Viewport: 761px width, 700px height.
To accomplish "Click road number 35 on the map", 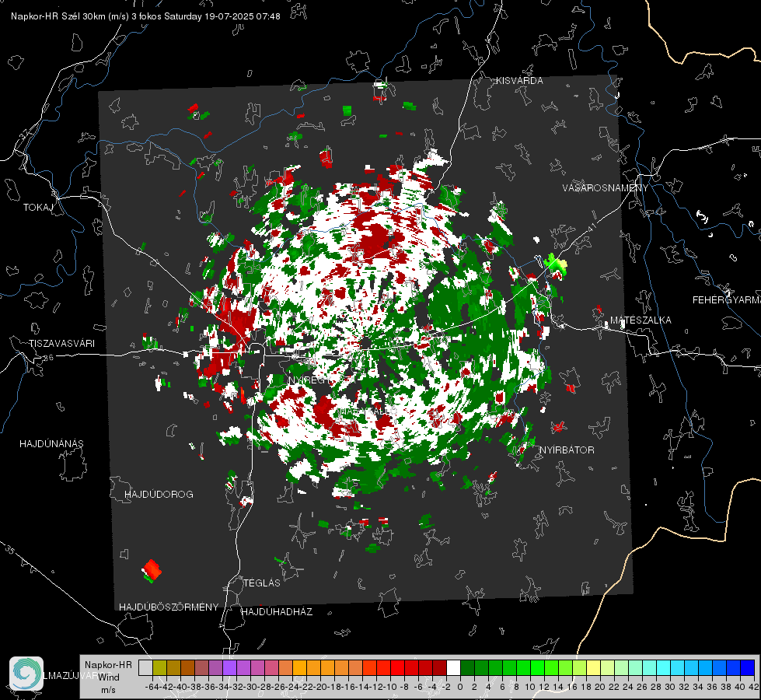I will pos(9,549).
